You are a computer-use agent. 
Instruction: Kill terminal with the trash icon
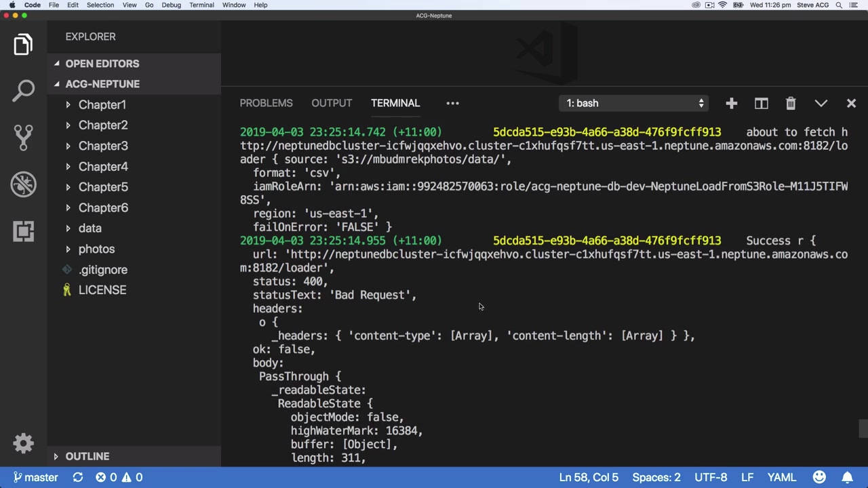(791, 103)
